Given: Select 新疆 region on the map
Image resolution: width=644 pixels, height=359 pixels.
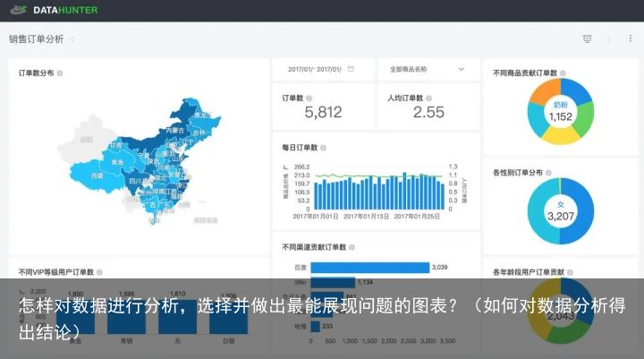Looking at the screenshot, I should [x=86, y=140].
